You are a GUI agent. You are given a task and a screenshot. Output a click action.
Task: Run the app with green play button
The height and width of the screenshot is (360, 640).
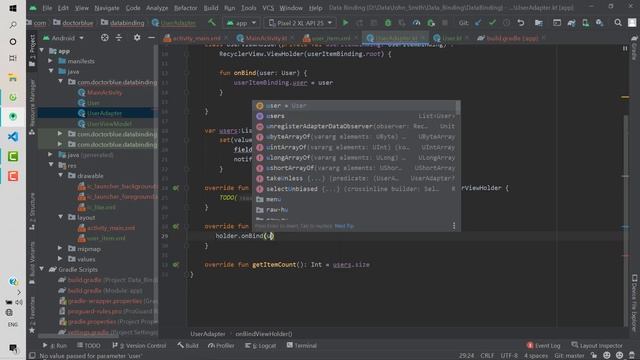tap(345, 23)
